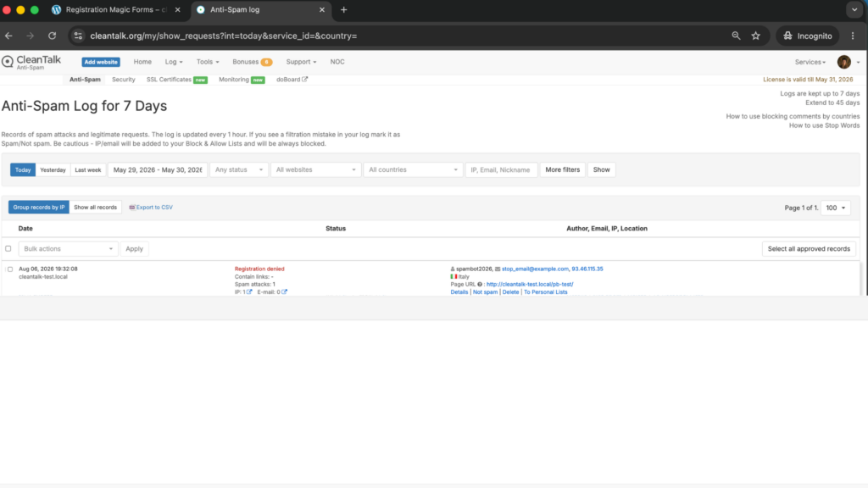Click the stop_email@example.com link
Viewport: 868px width, 488px height.
535,269
